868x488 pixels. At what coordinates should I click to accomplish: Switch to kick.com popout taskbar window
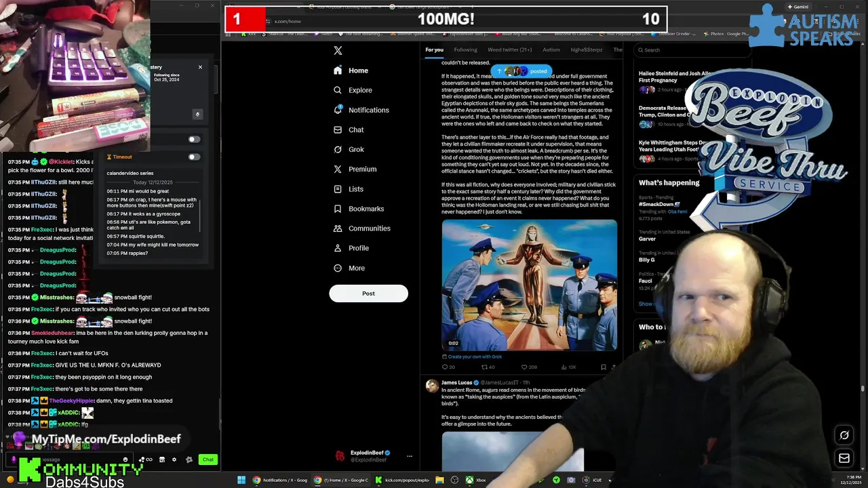point(403,480)
